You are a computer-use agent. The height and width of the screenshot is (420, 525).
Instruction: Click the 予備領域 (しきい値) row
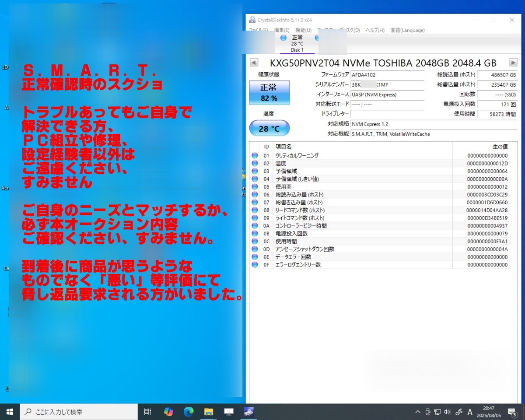379,179
